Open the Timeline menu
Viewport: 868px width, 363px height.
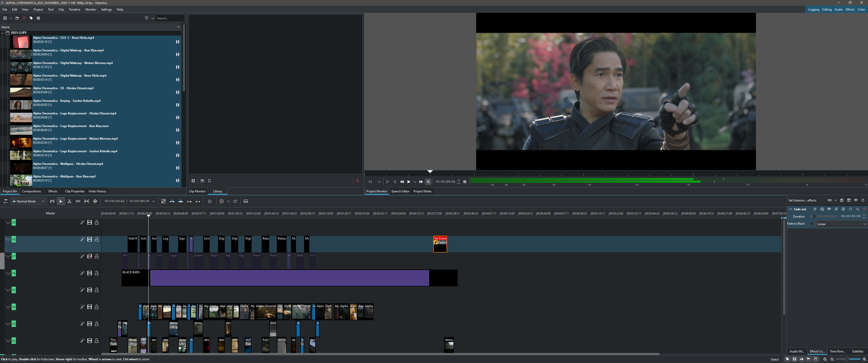(x=74, y=10)
